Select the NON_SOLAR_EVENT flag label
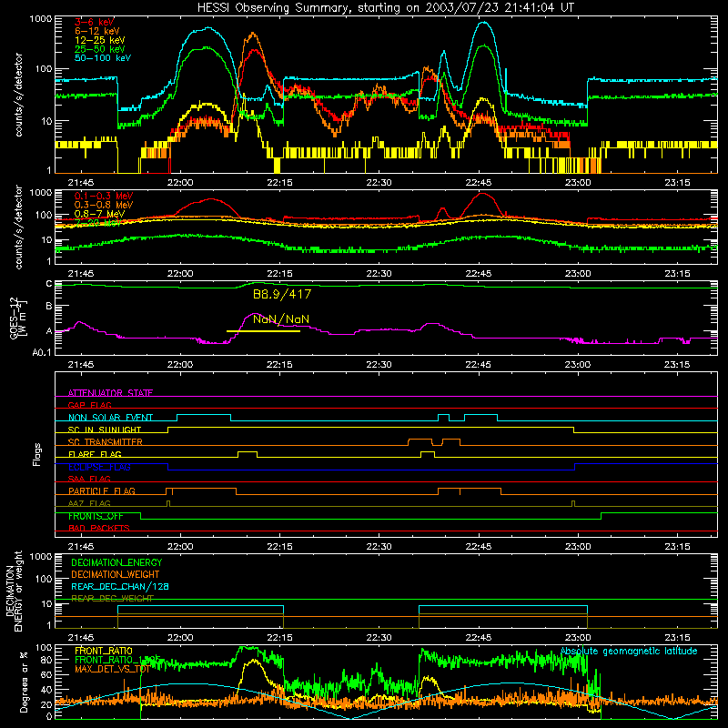The height and width of the screenshot is (728, 728). tap(110, 418)
